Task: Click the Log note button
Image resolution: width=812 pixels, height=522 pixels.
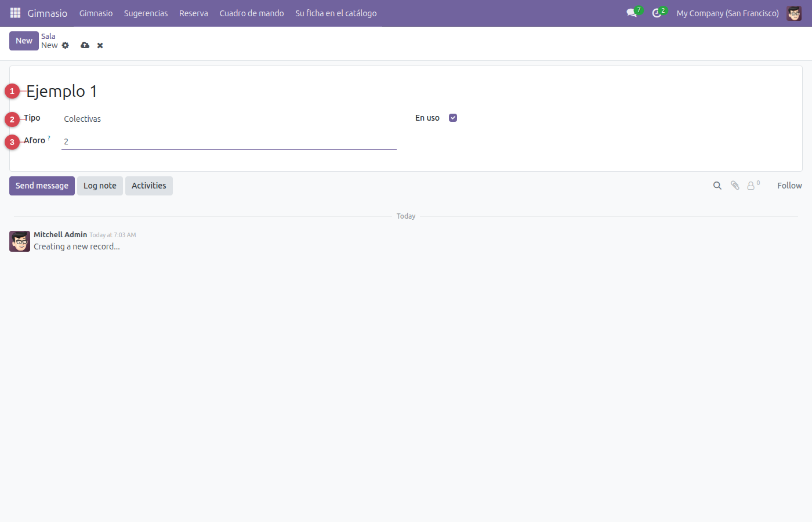Action: coord(100,186)
